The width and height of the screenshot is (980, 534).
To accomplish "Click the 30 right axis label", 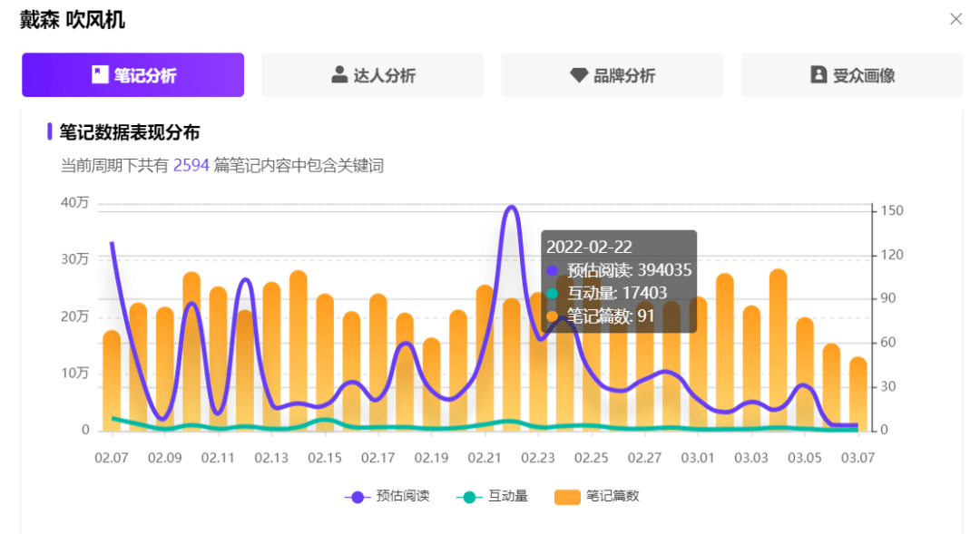I will pyautogui.click(x=888, y=386).
